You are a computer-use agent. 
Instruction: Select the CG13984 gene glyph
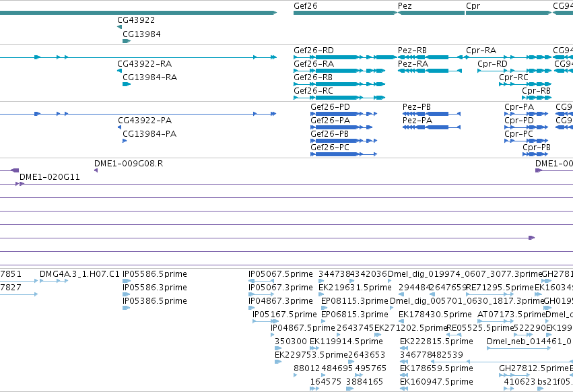[127, 41]
